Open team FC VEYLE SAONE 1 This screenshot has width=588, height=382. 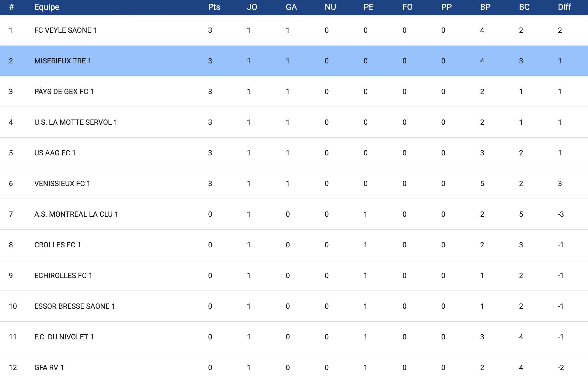(x=65, y=30)
